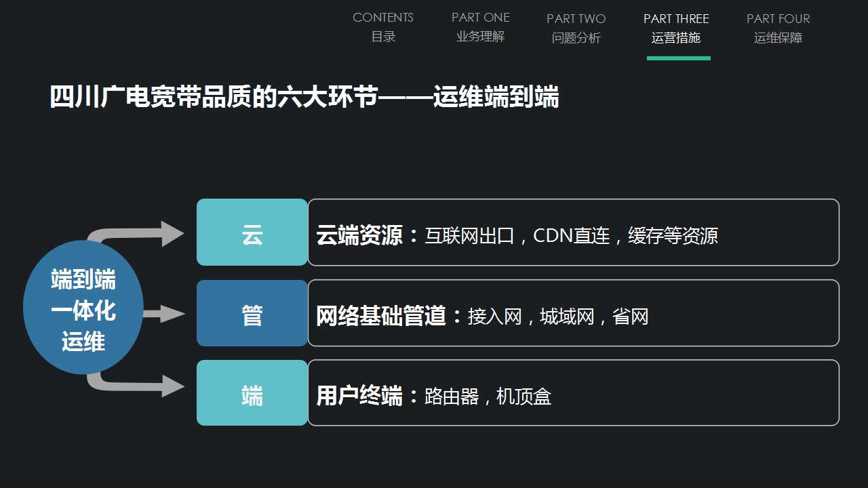Click the bold 云端资源 heading text
The width and height of the screenshot is (868, 488).
(359, 235)
